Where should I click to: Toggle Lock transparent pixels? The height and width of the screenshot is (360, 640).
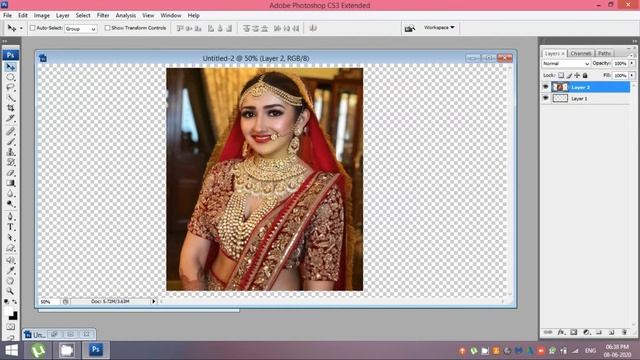click(561, 76)
